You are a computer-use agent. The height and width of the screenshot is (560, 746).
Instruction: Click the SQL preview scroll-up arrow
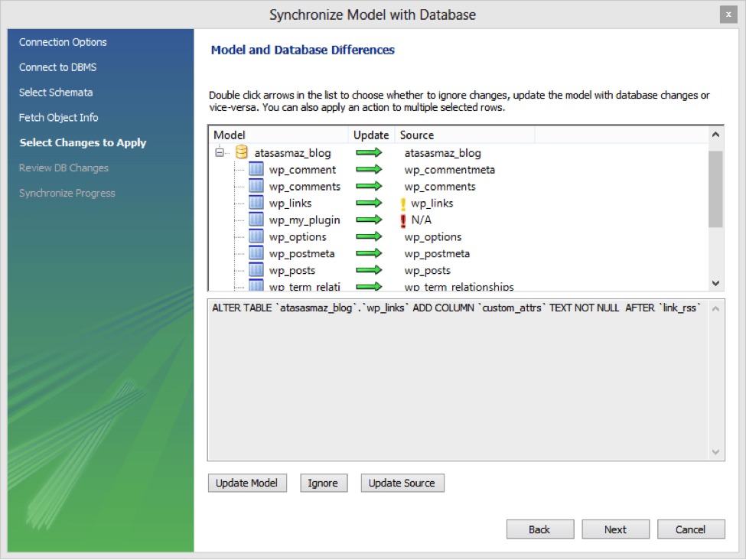[715, 309]
